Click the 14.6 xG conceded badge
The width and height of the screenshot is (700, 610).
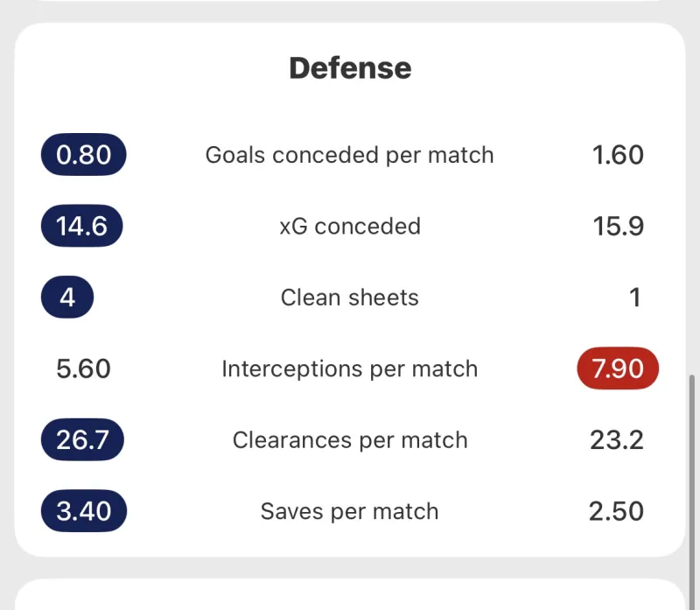pos(81,227)
